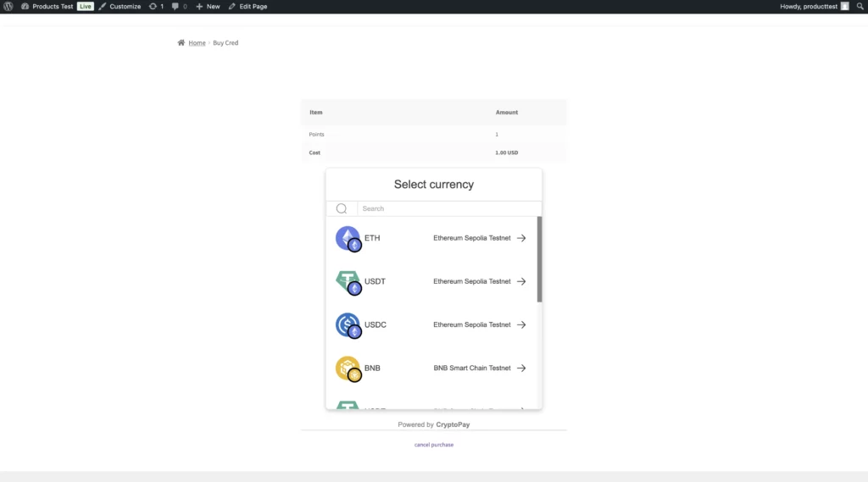Click the search magnifier icon

point(342,208)
